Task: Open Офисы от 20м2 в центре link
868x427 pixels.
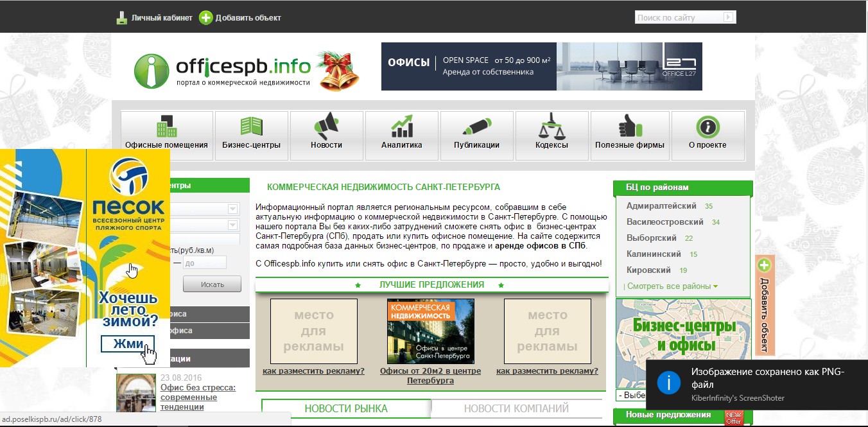Action: tap(430, 376)
